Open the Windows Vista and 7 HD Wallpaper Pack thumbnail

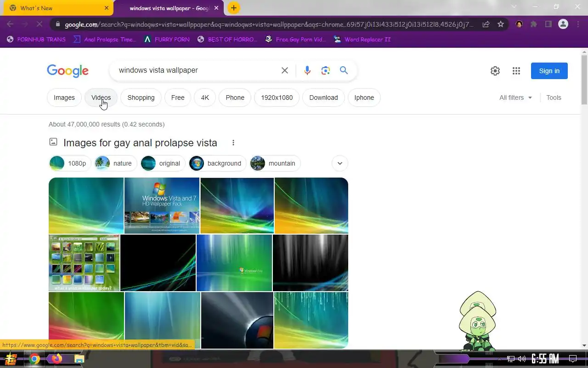click(162, 205)
